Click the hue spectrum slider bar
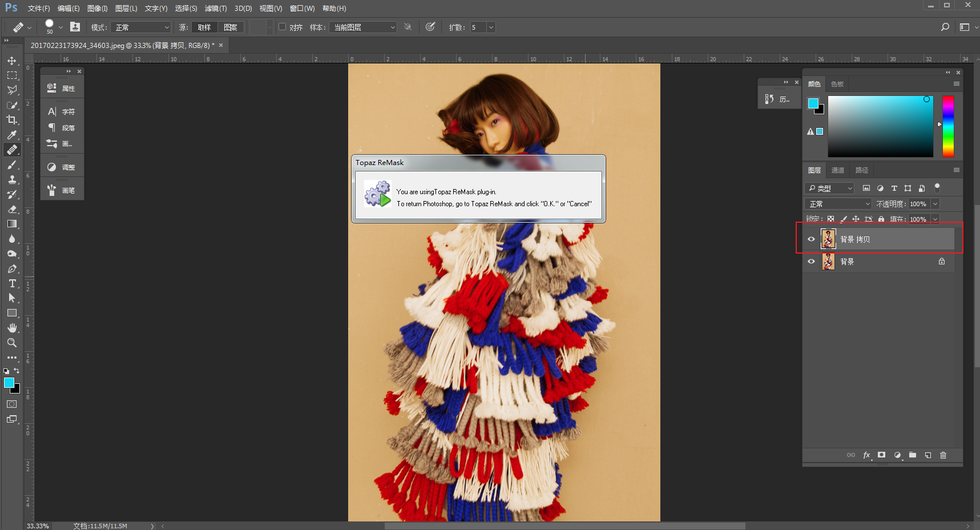980x530 pixels. click(x=948, y=126)
